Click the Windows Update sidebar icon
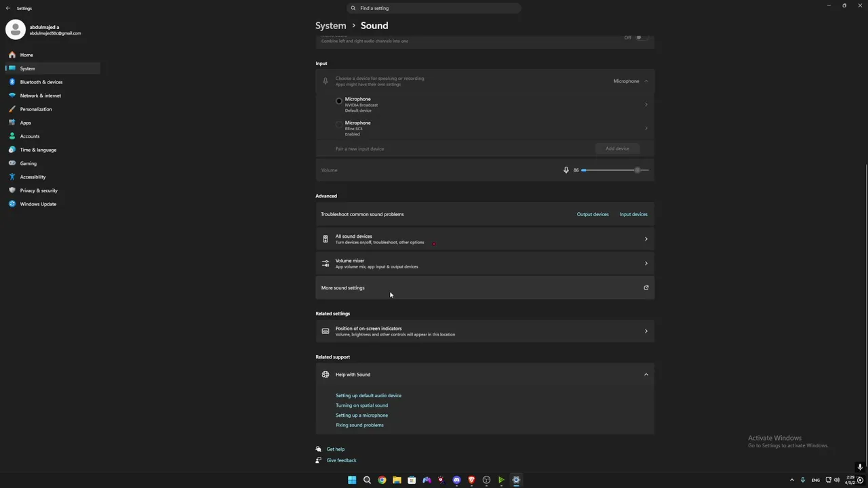 pyautogui.click(x=12, y=204)
